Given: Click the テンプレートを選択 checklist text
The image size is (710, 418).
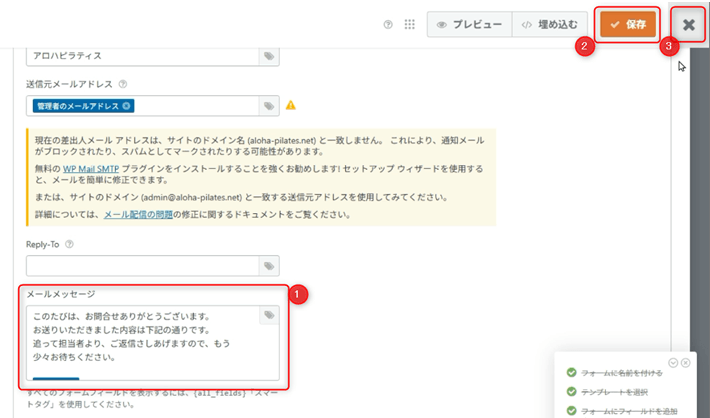Looking at the screenshot, I should pyautogui.click(x=614, y=392).
